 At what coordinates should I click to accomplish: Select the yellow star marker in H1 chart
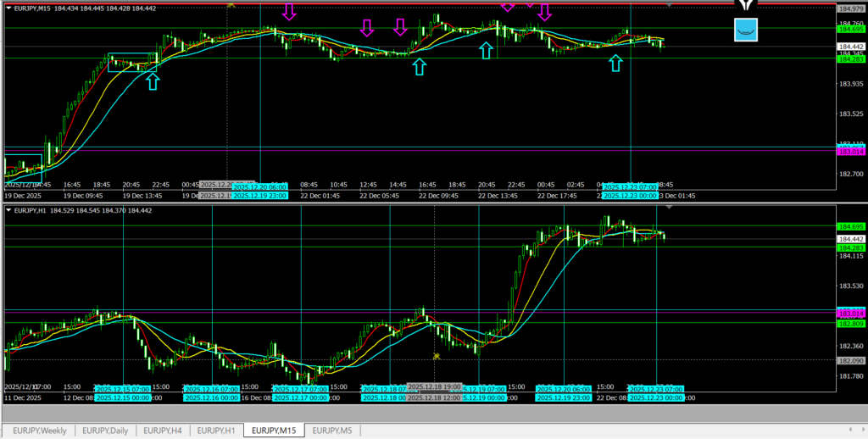tap(437, 356)
